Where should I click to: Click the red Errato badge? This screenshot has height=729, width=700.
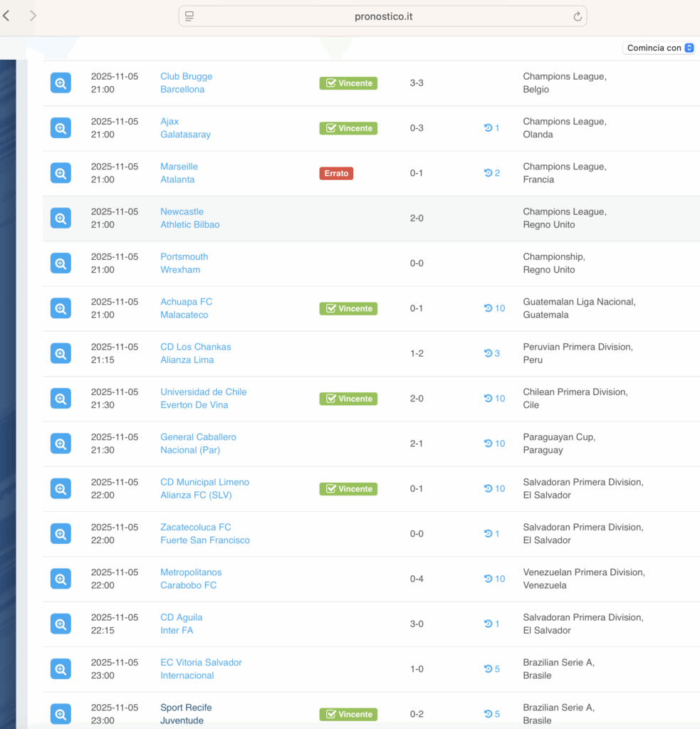[x=336, y=173]
